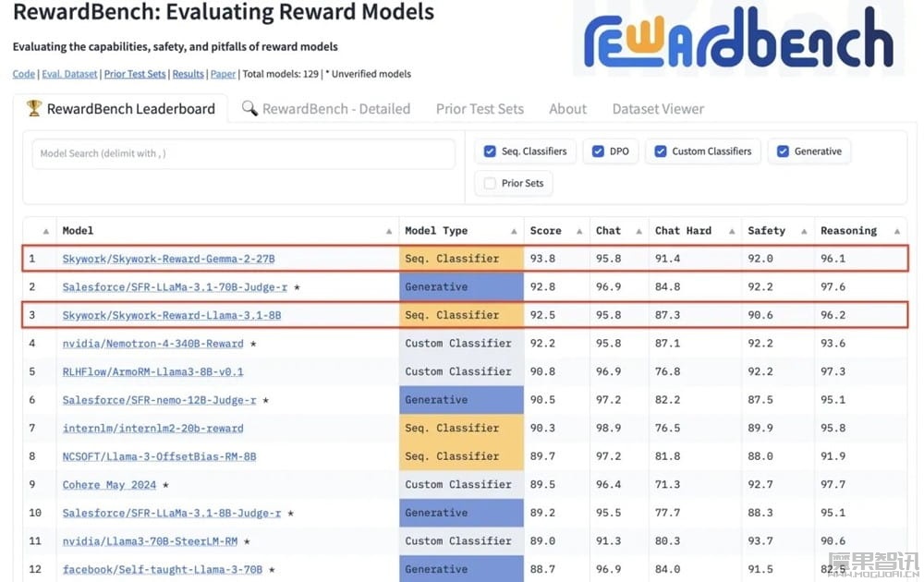The image size is (924, 582).
Task: Select Reasoning value 97.7 for Cohere row
Action: click(x=833, y=485)
